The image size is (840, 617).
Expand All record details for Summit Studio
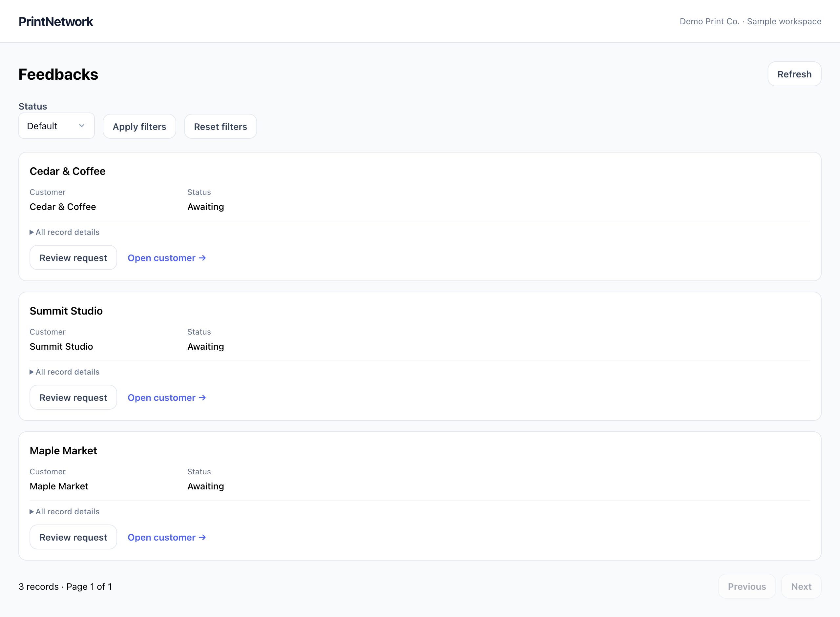pos(65,372)
